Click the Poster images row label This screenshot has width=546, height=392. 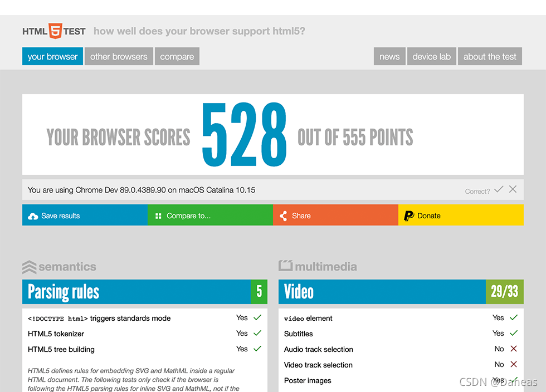308,380
